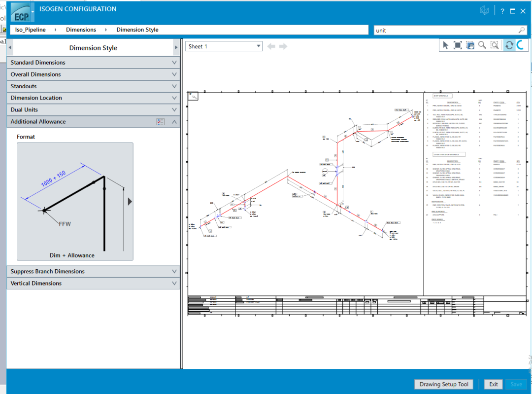This screenshot has width=532, height=394.
Task: Go to previous sheet arrow
Action: click(x=271, y=46)
